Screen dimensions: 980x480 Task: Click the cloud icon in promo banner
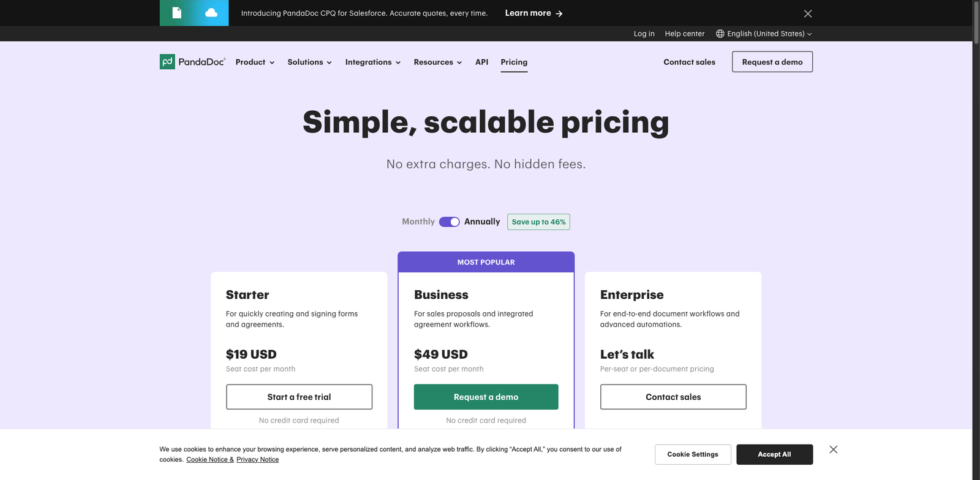click(x=211, y=13)
